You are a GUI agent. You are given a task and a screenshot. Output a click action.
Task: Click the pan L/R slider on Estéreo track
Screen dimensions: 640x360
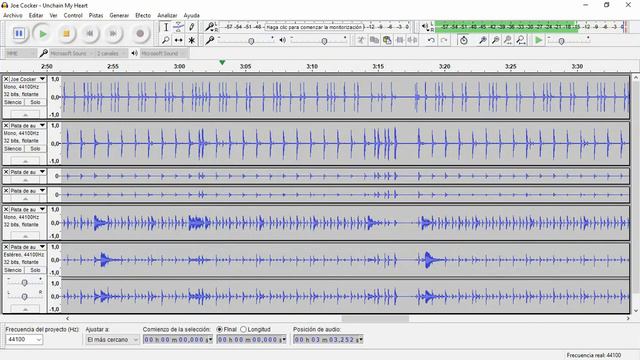coord(24,296)
